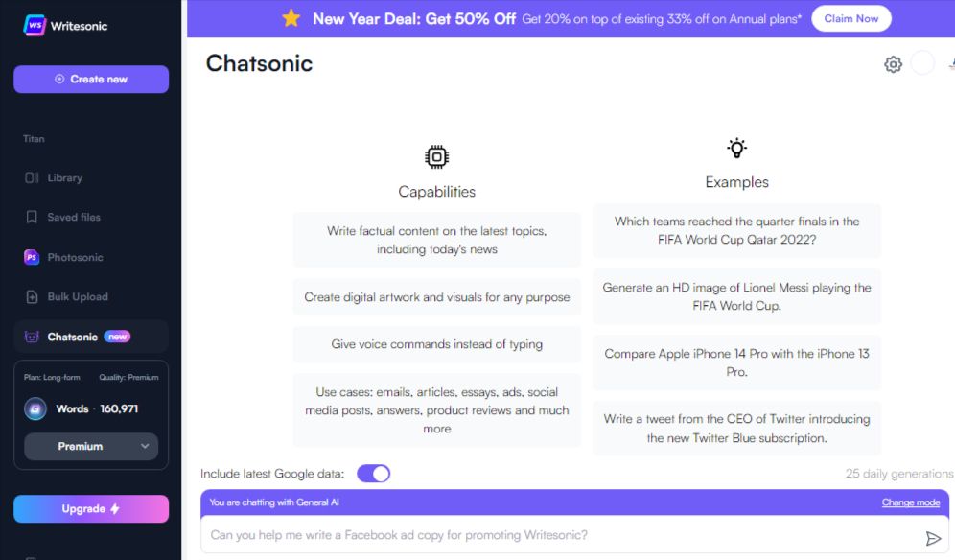Screen dimensions: 955x560
Task: Click the Photosonic PS icon
Action: tap(32, 257)
